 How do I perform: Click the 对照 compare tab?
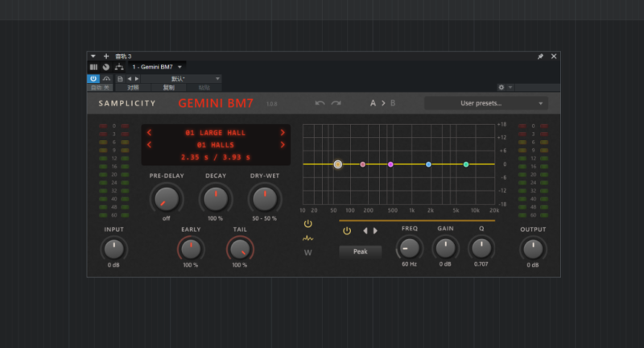click(x=133, y=87)
